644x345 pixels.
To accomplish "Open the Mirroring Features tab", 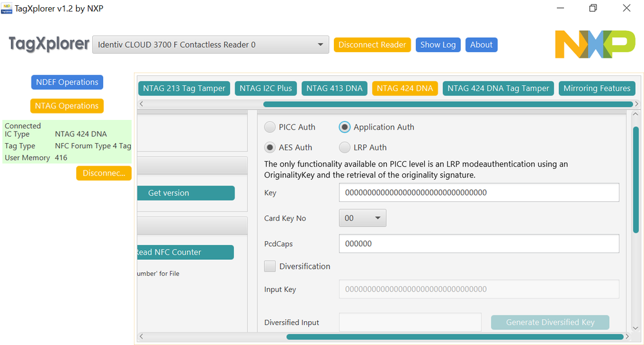I will pos(597,88).
